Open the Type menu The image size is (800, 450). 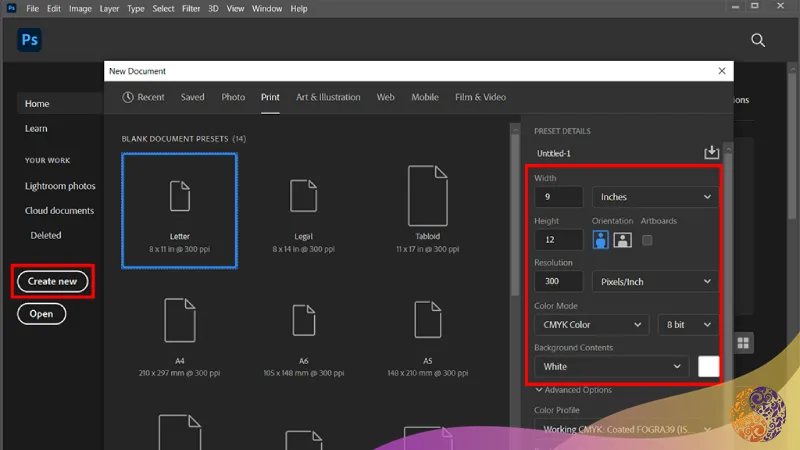click(x=136, y=9)
